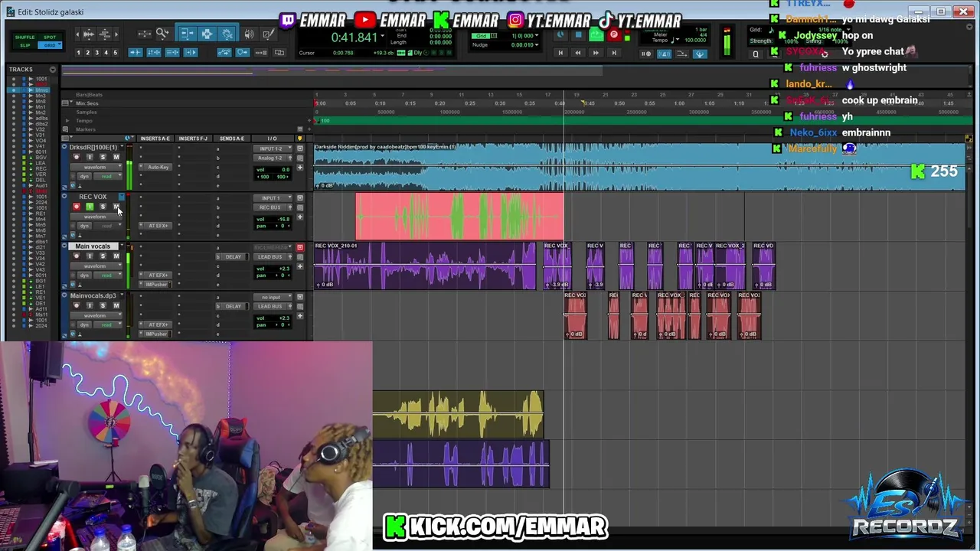Toggle Link Timeline and Edit Selection icon
The width and height of the screenshot is (980, 551).
(x=154, y=53)
